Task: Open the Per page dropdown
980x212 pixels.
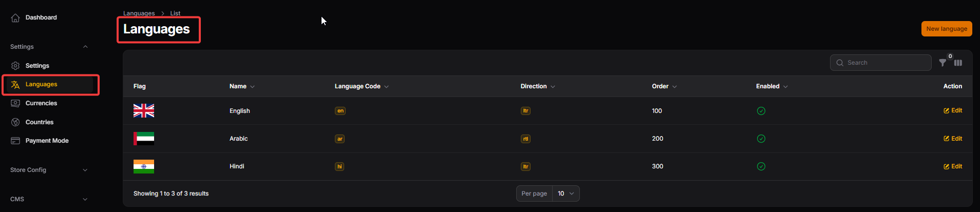Action: coord(566,194)
